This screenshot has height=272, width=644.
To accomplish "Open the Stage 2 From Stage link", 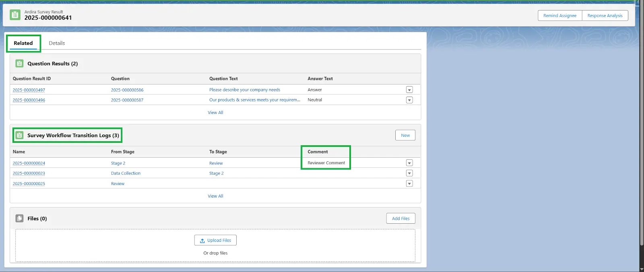I will coord(118,163).
